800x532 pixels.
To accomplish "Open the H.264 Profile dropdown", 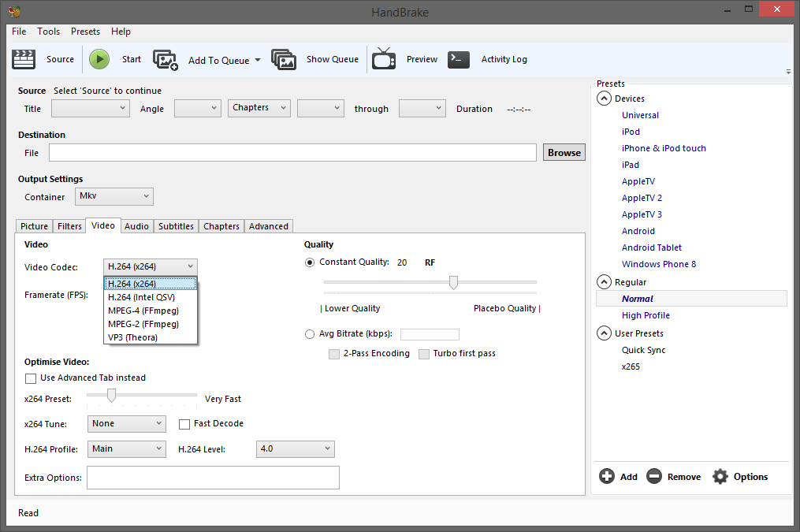I will 127,449.
